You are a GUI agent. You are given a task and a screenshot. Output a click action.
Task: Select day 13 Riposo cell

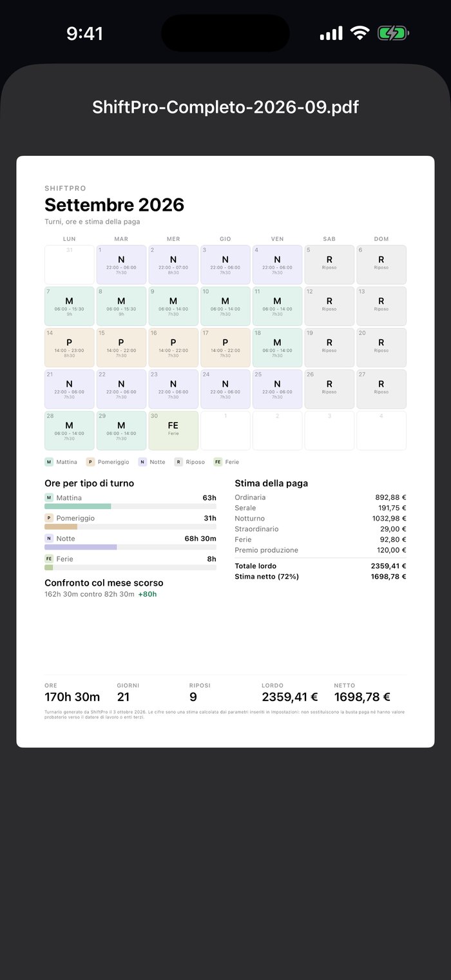click(381, 306)
